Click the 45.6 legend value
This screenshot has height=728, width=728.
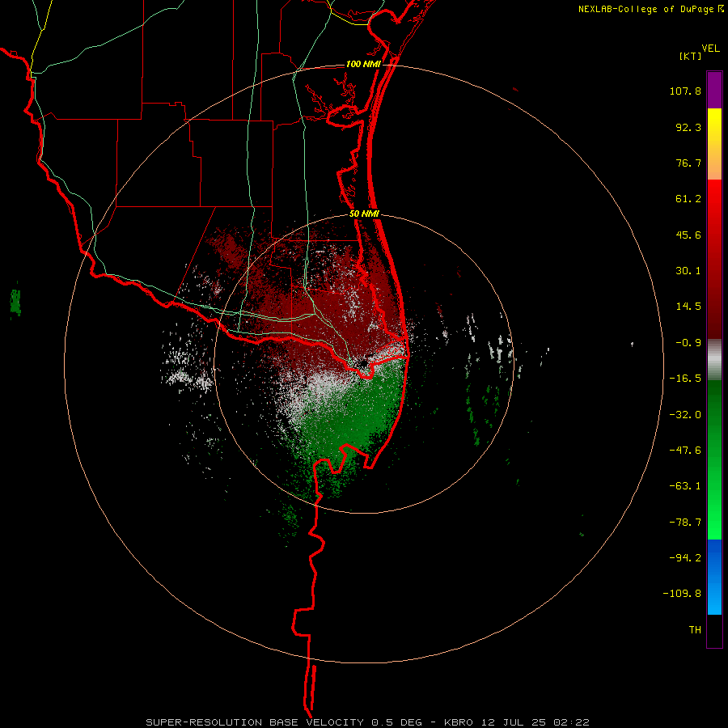688,235
